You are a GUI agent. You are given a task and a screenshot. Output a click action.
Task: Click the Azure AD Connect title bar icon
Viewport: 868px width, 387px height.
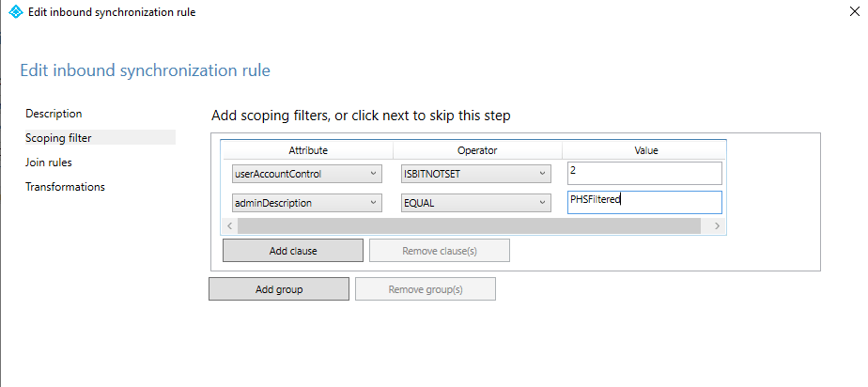(15, 13)
